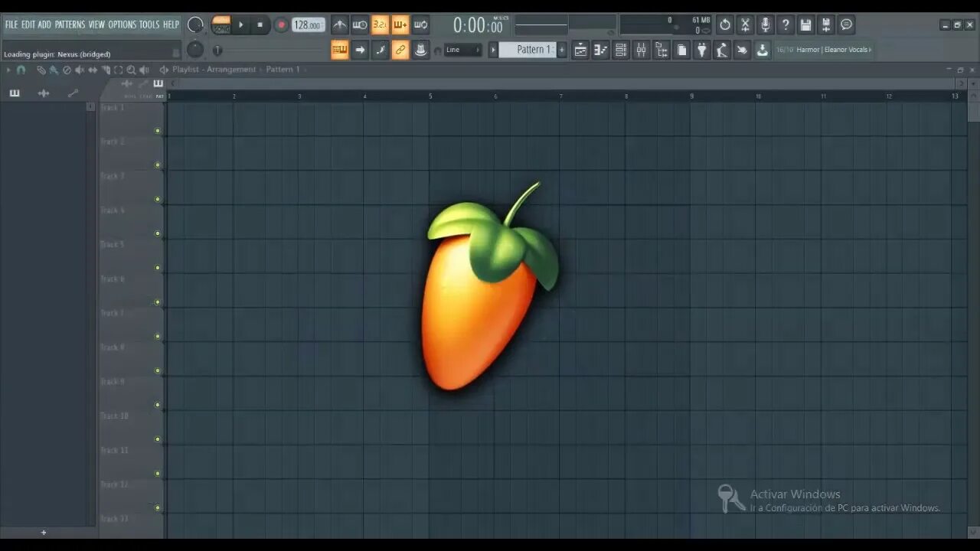Open the VIEW menu
This screenshot has height=551, width=980.
pyautogui.click(x=96, y=24)
